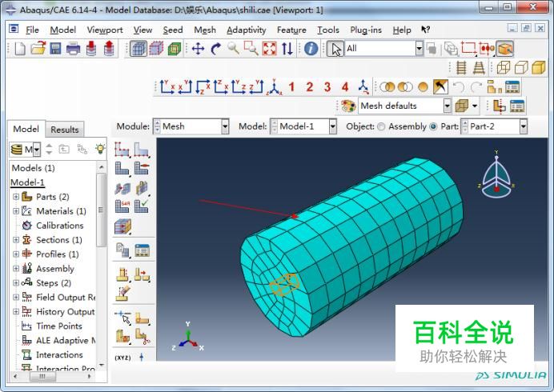Image resolution: width=554 pixels, height=392 pixels.
Task: Select the Box Zoom tool
Action: [x=251, y=48]
